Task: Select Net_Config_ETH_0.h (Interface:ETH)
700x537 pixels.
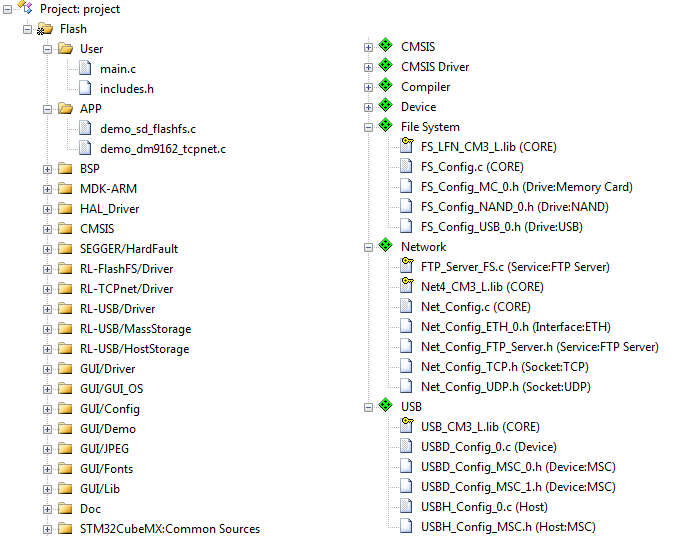Action: tap(516, 327)
